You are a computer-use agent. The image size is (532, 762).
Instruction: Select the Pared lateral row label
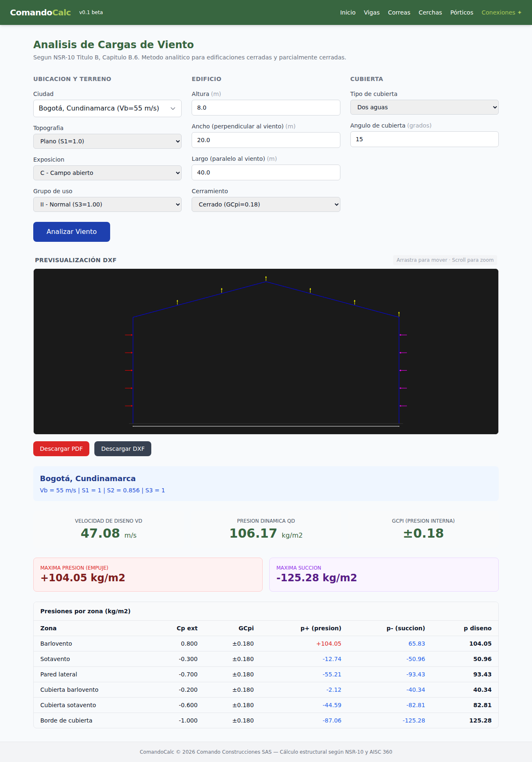tap(59, 674)
